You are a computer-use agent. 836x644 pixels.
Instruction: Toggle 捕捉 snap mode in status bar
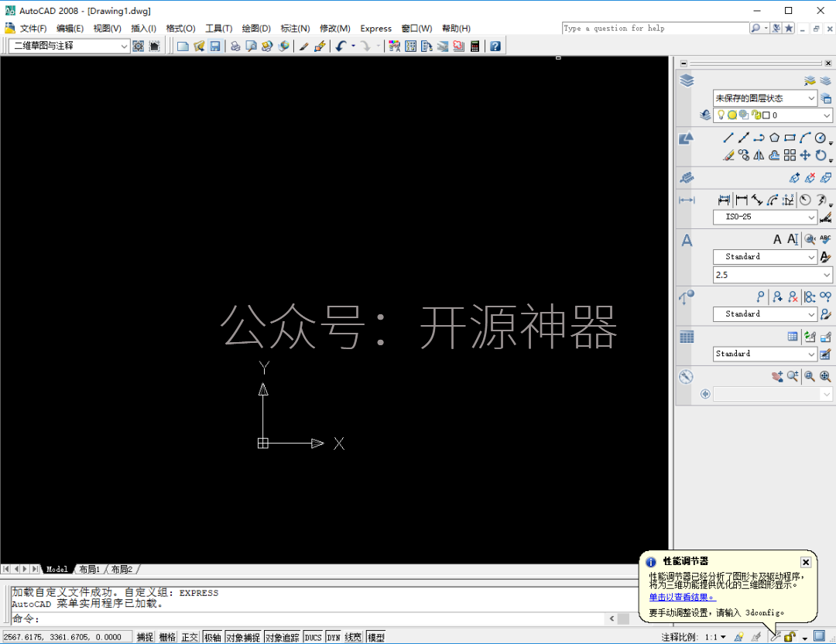click(x=145, y=637)
